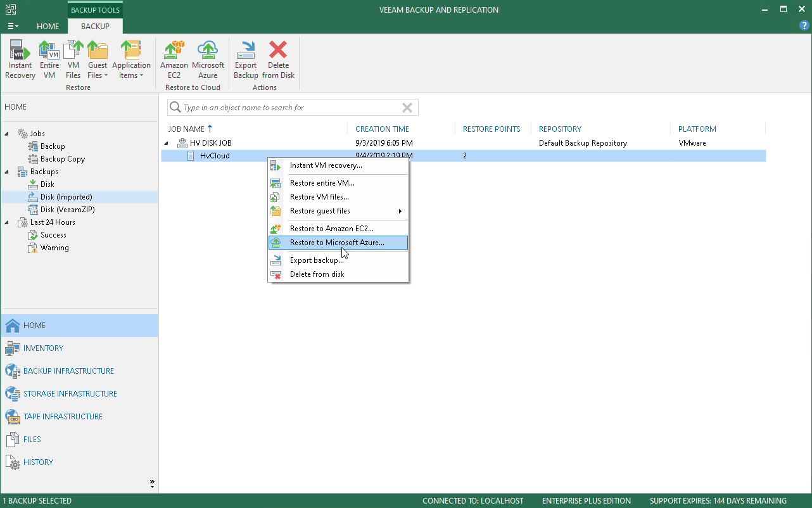812x508 pixels.
Task: Open the History navigation view
Action: pos(79,462)
